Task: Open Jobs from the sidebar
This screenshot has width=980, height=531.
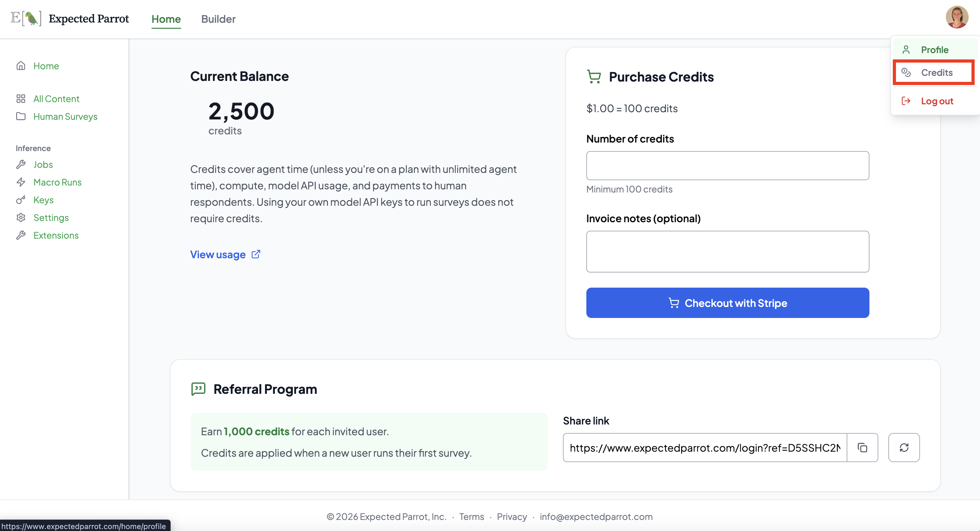Action: tap(43, 164)
